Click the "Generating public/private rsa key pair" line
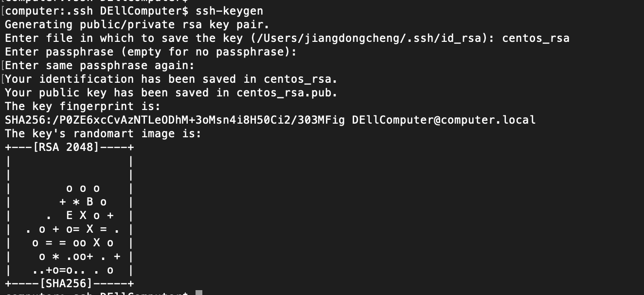This screenshot has width=644, height=295. [137, 24]
